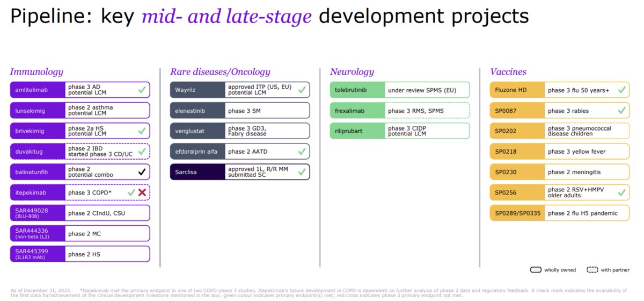Click the Fluzone HD label

pyautogui.click(x=517, y=90)
